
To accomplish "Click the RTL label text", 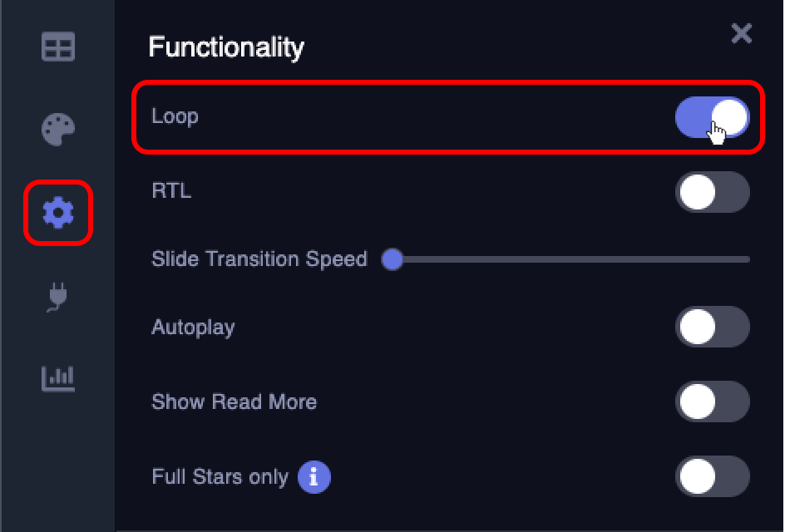I will coord(170,192).
